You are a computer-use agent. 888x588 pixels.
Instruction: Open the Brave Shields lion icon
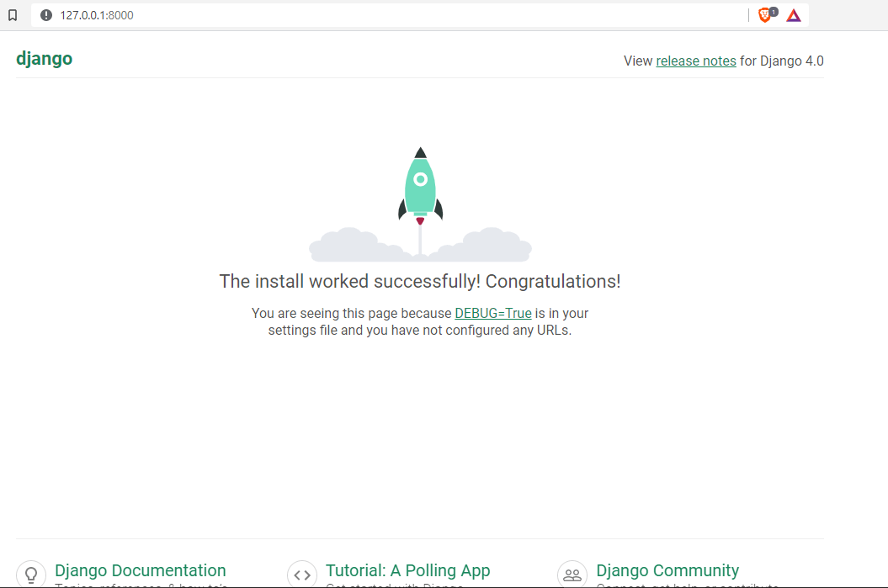[x=765, y=15]
